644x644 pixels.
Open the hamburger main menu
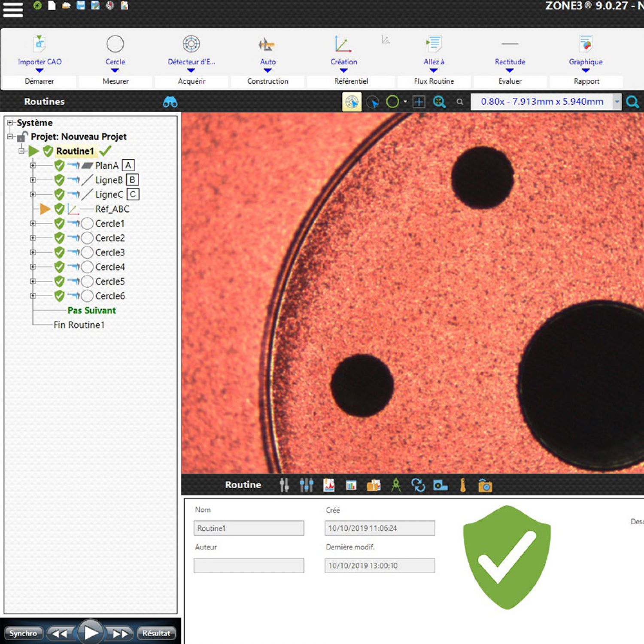[x=13, y=9]
